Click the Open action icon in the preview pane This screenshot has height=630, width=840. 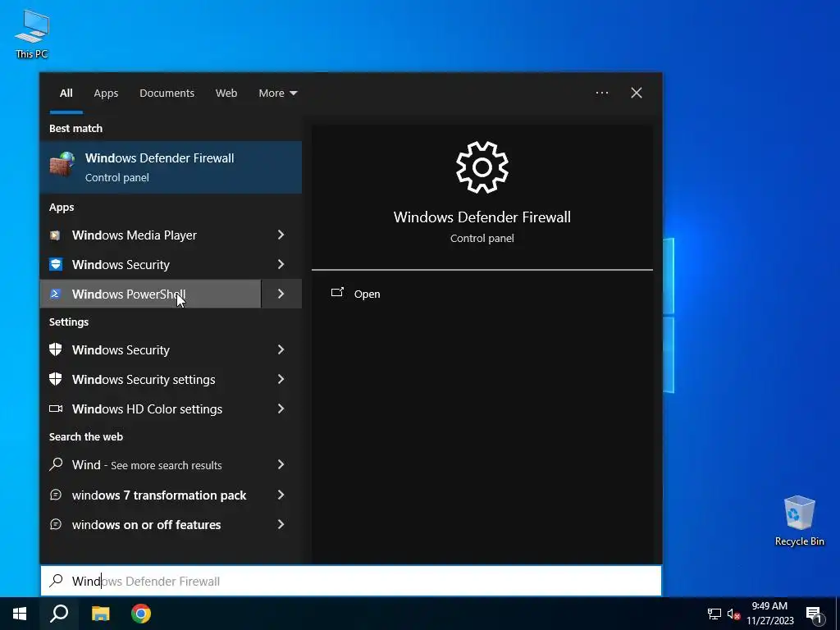coord(337,293)
